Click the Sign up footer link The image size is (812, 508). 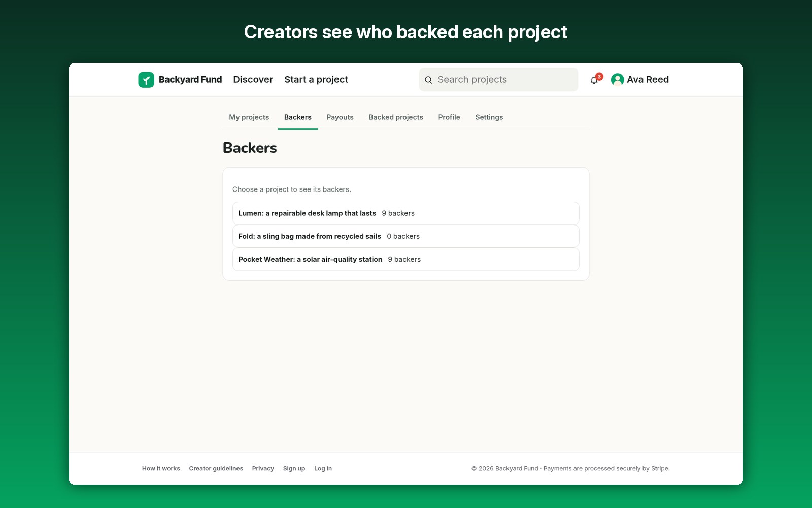point(294,469)
